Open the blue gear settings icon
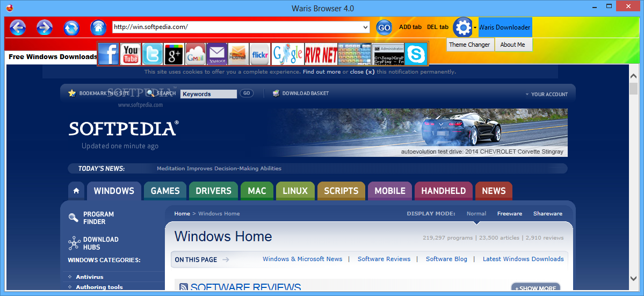 click(463, 27)
